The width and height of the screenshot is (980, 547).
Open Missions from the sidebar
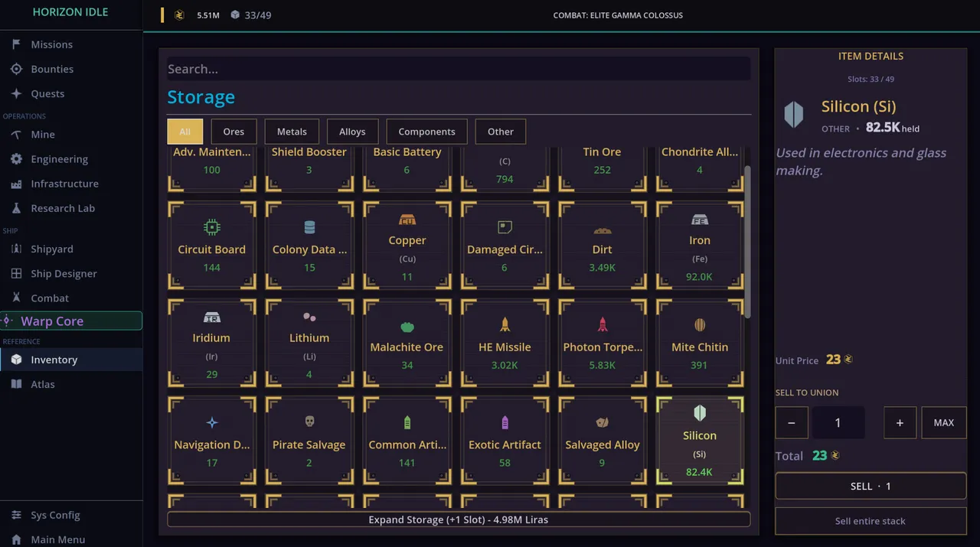click(70, 44)
